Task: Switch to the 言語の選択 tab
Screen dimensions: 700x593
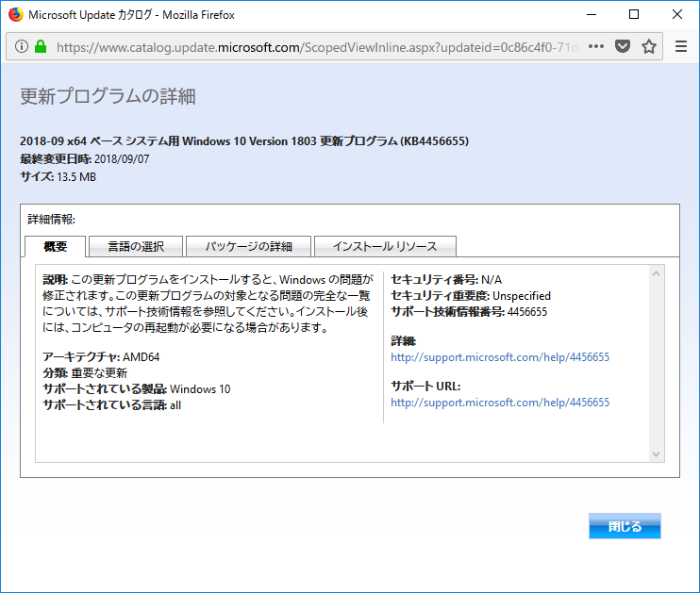Action: (136, 246)
